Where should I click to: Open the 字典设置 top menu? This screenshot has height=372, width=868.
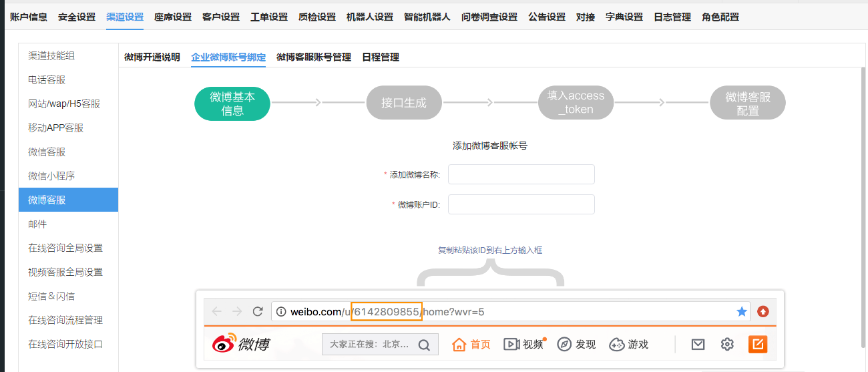624,17
